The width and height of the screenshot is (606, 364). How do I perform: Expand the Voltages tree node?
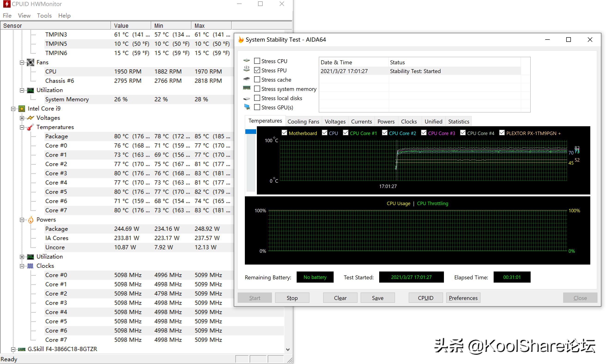22,118
